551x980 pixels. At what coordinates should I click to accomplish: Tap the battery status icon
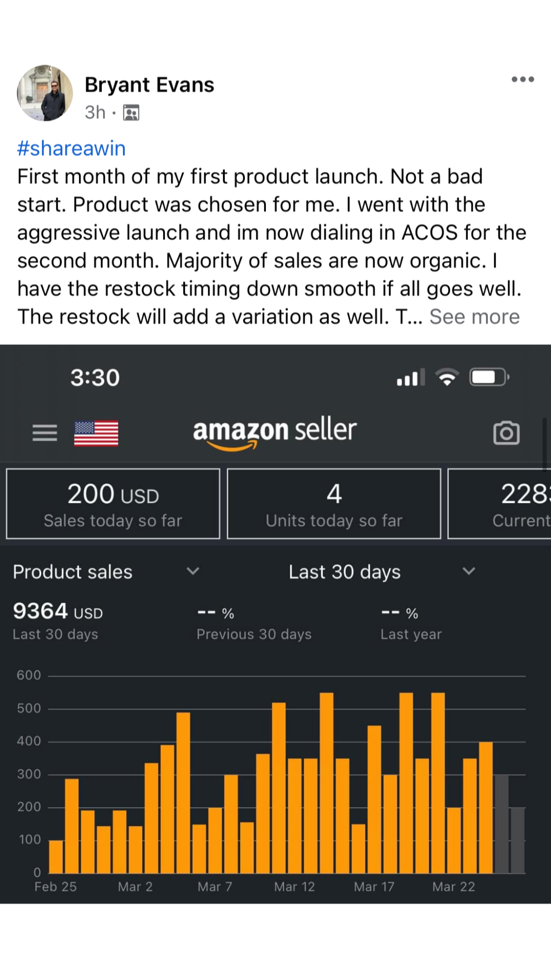pos(489,377)
